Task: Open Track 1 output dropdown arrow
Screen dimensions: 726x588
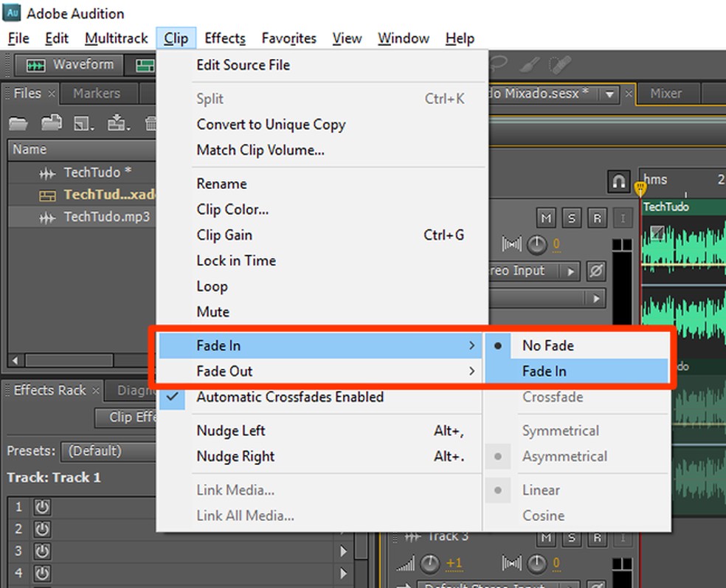Action: pyautogui.click(x=596, y=299)
